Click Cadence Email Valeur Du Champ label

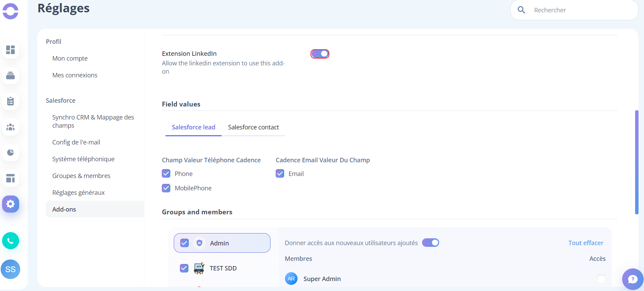point(323,160)
